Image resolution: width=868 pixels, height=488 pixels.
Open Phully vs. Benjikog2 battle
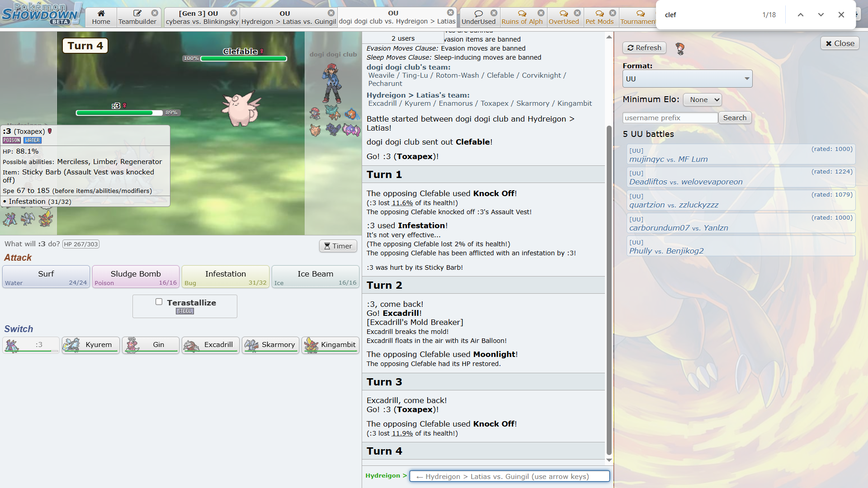click(741, 246)
